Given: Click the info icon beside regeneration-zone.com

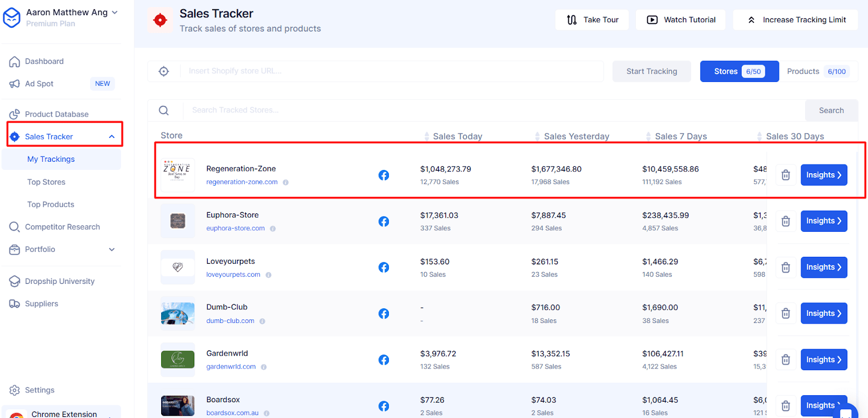Looking at the screenshot, I should tap(285, 182).
